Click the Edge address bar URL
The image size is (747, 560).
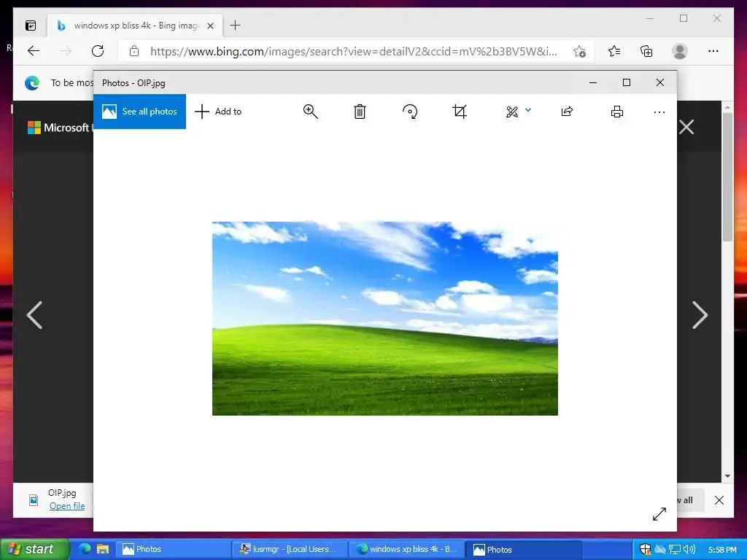click(x=354, y=52)
